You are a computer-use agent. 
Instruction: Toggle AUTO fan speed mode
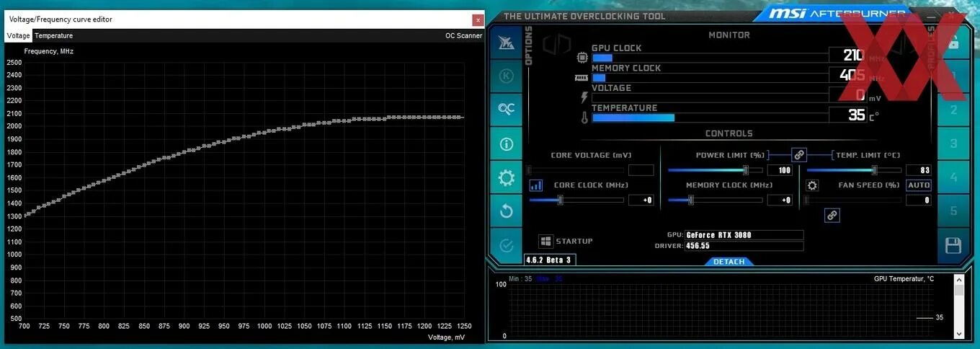[918, 185]
